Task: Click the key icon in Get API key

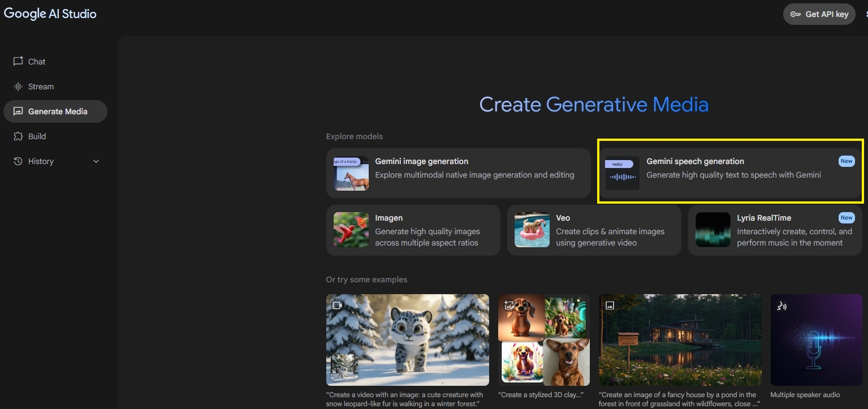Action: click(796, 14)
